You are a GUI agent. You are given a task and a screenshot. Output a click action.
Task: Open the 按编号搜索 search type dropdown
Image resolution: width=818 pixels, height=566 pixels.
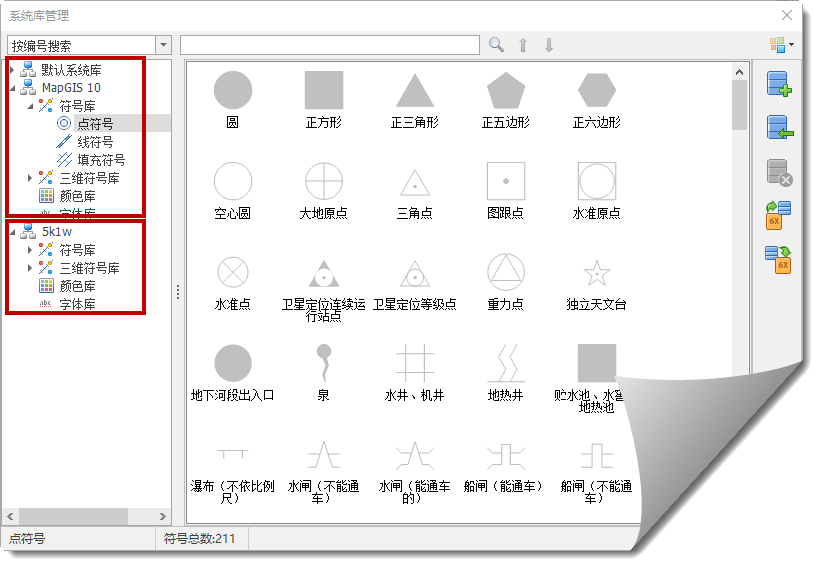tap(164, 45)
